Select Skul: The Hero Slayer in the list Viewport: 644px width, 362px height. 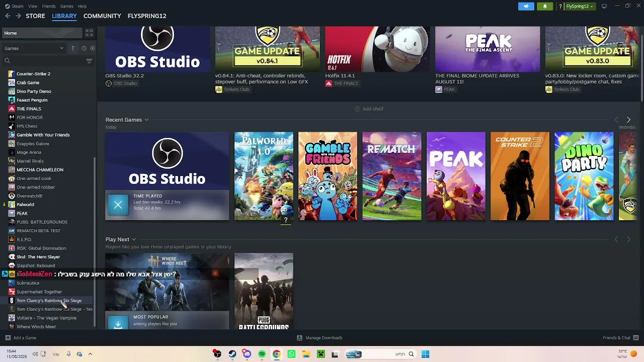pyautogui.click(x=38, y=257)
